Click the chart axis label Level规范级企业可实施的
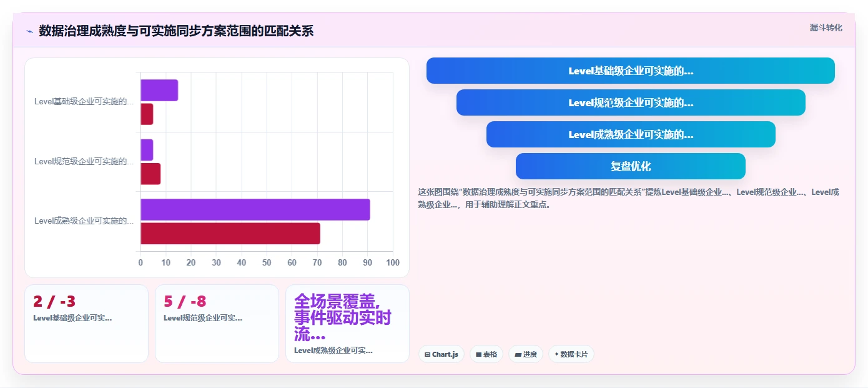This screenshot has height=388, width=868. click(x=84, y=161)
